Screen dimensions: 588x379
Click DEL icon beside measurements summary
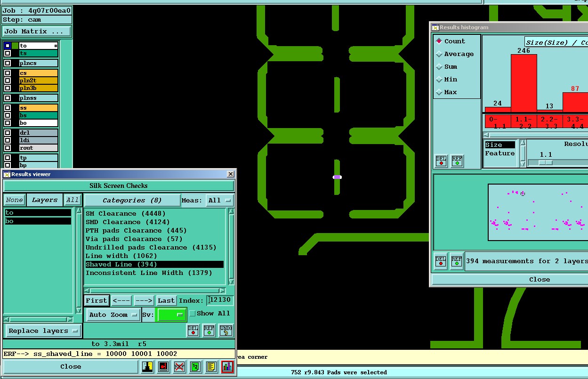point(440,261)
